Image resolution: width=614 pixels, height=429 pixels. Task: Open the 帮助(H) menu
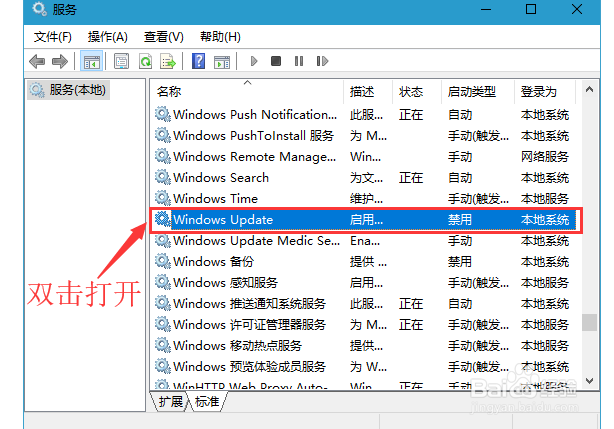(x=220, y=37)
